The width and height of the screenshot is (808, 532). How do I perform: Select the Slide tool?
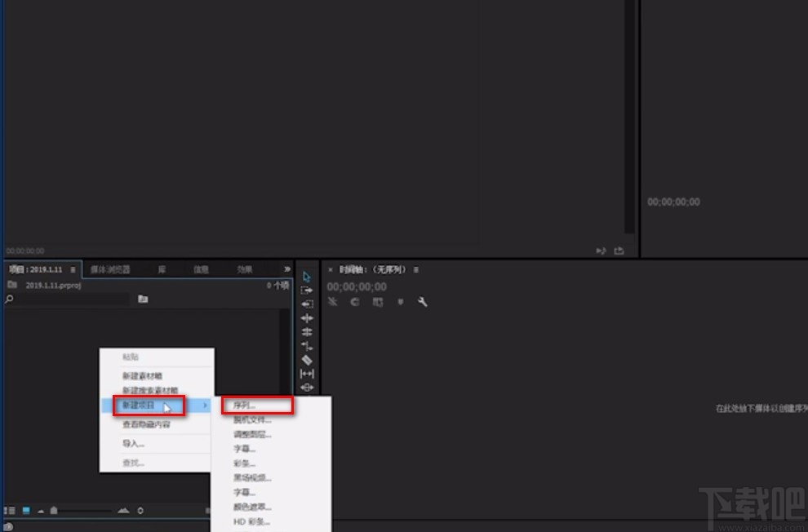[x=307, y=388]
